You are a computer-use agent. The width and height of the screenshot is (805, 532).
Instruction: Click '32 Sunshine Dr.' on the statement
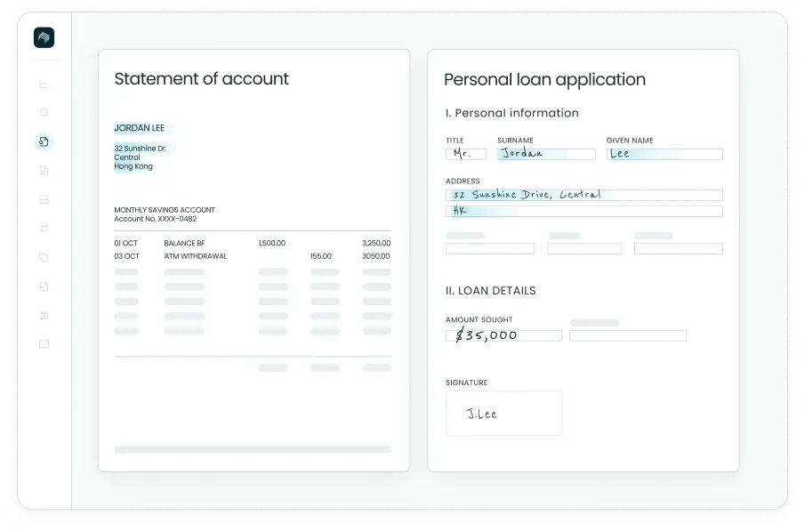(x=141, y=149)
